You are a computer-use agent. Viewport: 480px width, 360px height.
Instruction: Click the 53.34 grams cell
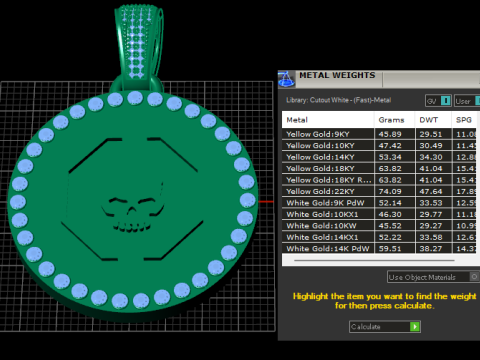395,157
